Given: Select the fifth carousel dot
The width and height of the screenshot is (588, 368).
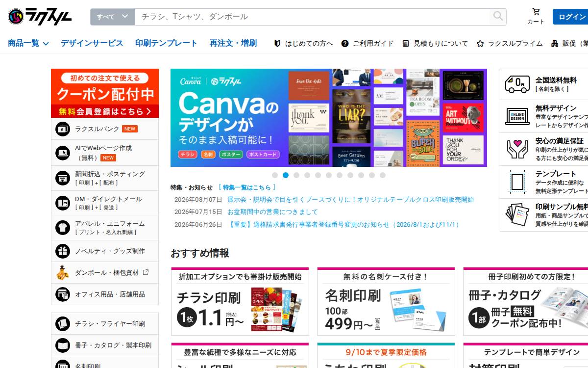Looking at the screenshot, I should pyautogui.click(x=318, y=175).
